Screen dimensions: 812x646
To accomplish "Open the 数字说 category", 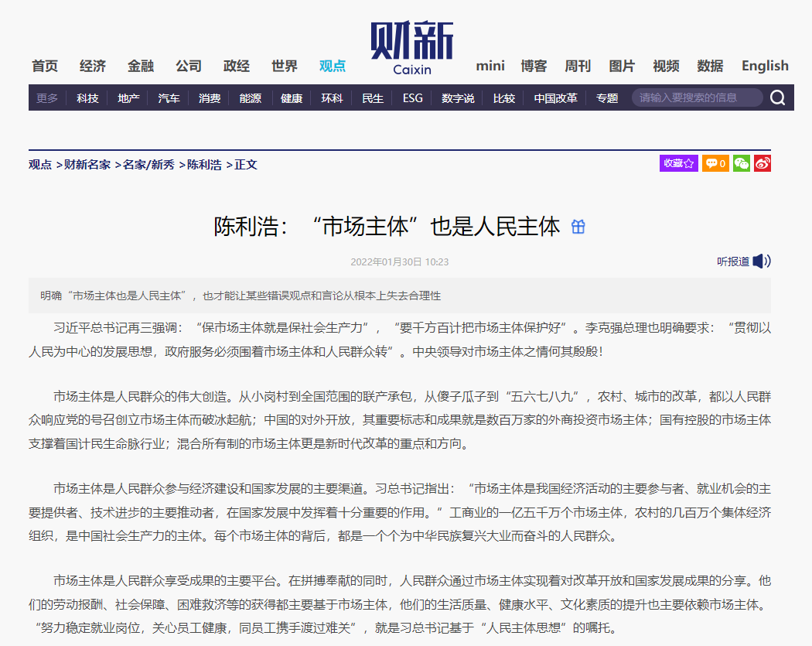I will (458, 98).
